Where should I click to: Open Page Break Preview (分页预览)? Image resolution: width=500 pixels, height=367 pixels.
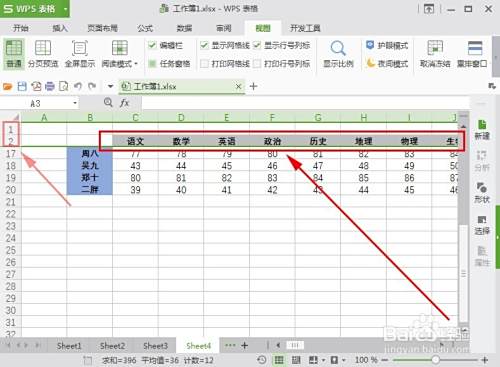[43, 54]
